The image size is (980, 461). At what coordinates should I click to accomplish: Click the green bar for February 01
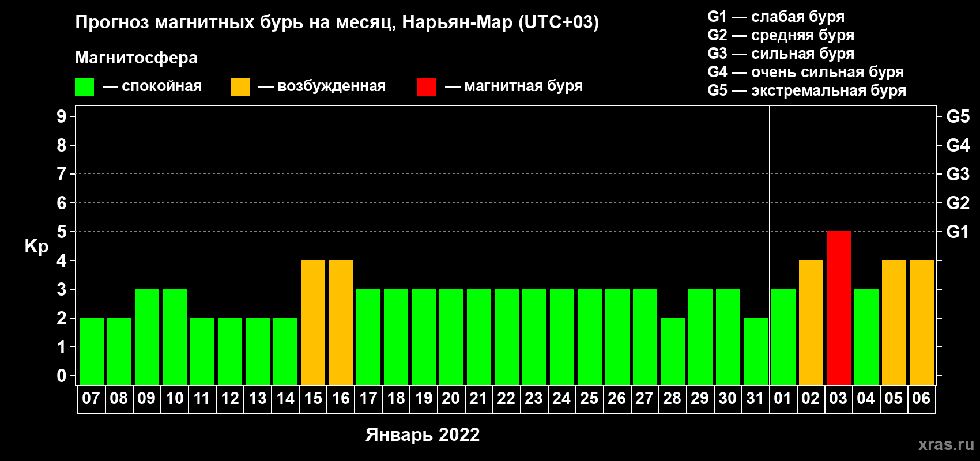[783, 337]
